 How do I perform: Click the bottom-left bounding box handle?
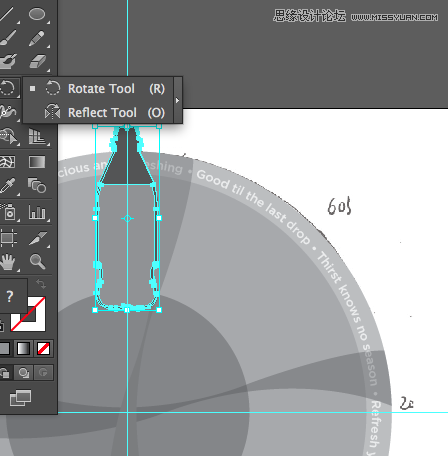click(95, 310)
